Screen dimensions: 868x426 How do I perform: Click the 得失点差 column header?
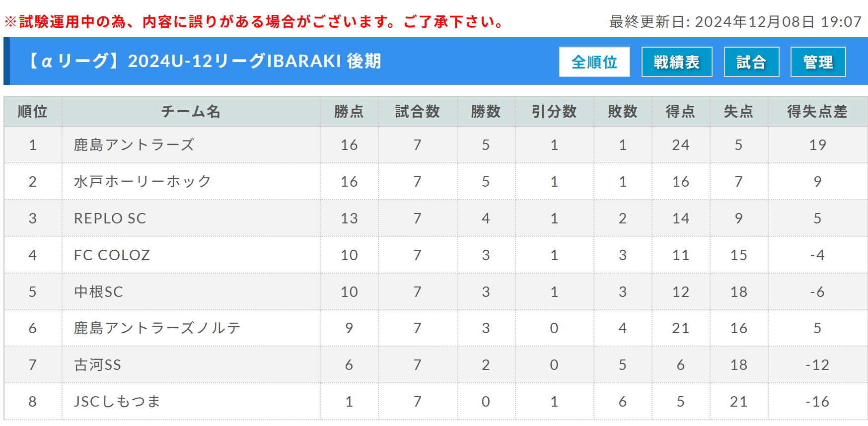coord(817,112)
